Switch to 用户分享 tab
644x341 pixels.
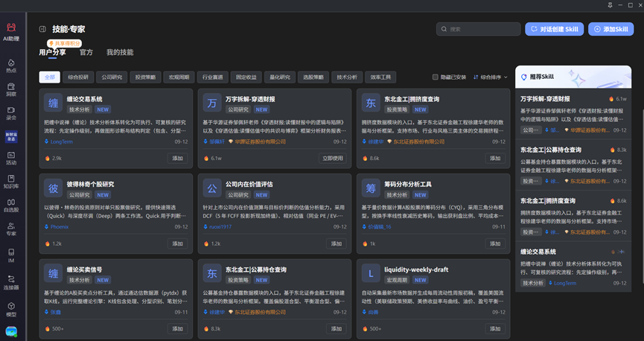coord(52,53)
